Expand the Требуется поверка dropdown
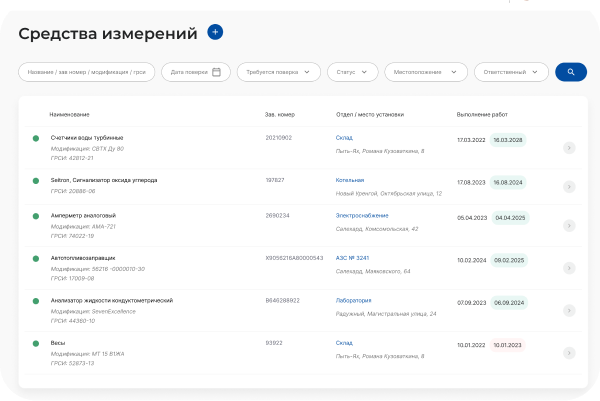This screenshot has height=401, width=600. click(279, 72)
